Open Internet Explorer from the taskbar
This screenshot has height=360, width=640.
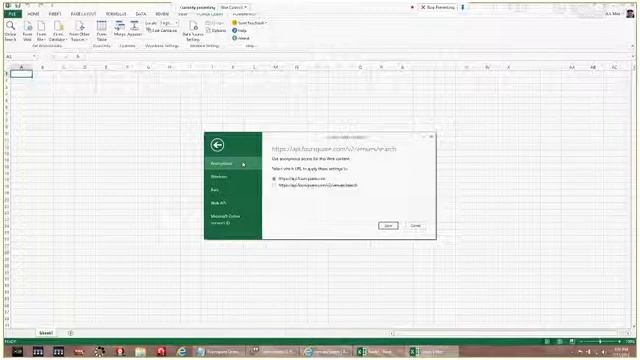(182, 351)
